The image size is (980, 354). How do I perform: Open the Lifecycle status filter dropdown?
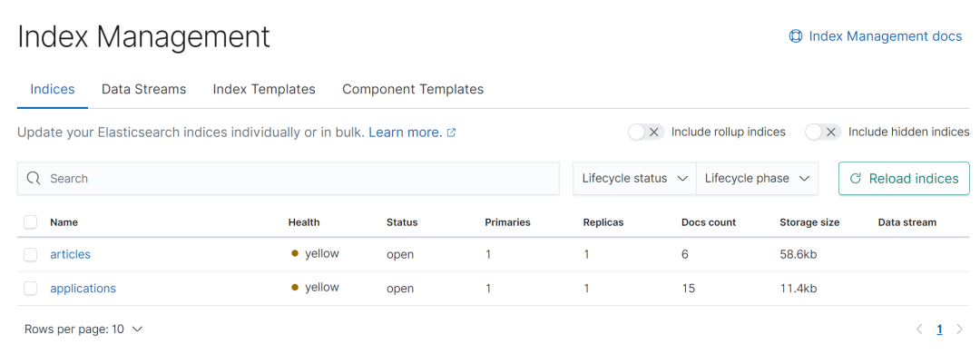click(634, 178)
